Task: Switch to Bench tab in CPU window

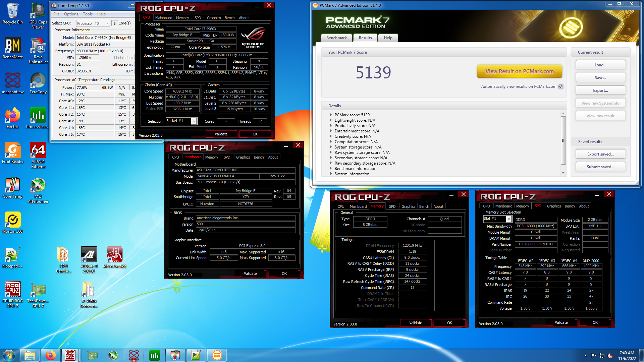Action: (229, 18)
